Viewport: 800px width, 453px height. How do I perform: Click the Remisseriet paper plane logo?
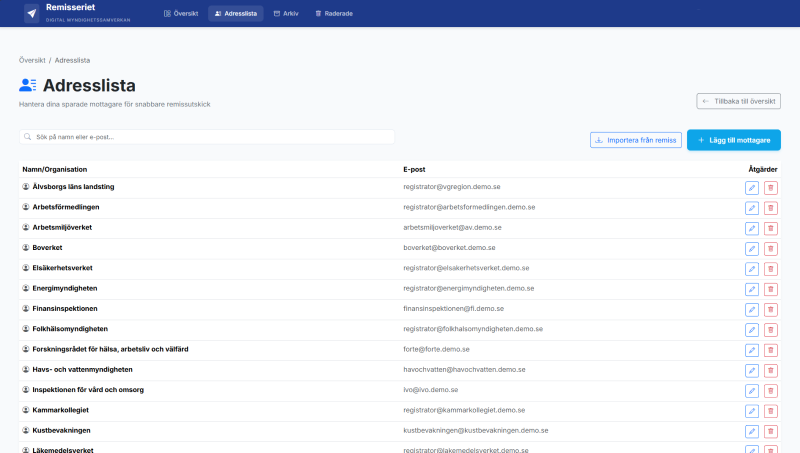(x=32, y=14)
